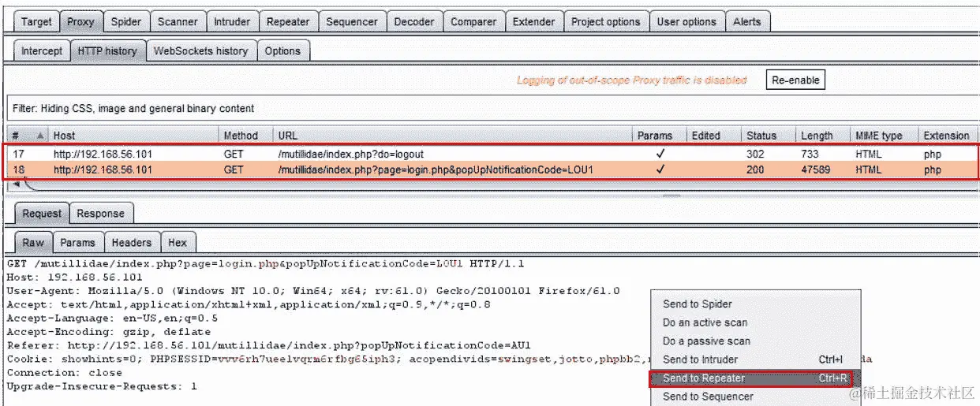Open proxy Options sub-tab
The width and height of the screenshot is (980, 406).
coord(282,50)
